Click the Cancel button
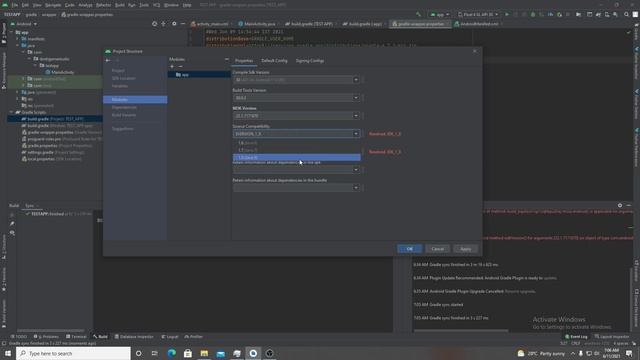Image resolution: width=640 pixels, height=360 pixels. coord(438,249)
